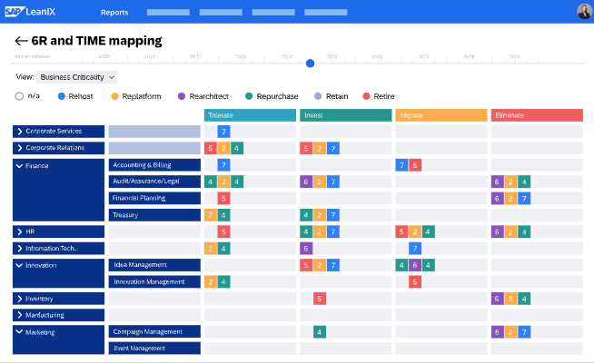Viewport: 594px width, 364px height.
Task: Click the red 5 tile in Financial Planning row
Action: [x=223, y=198]
